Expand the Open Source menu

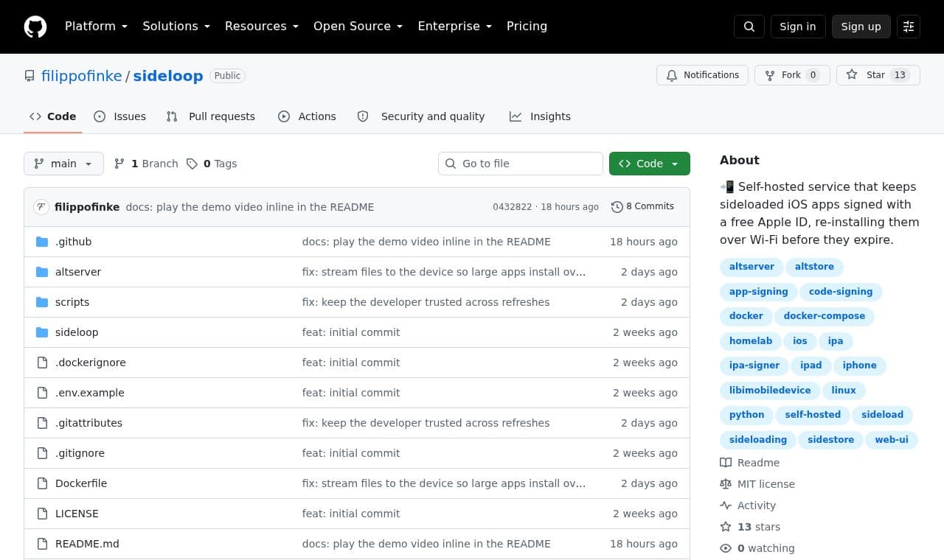pos(358,27)
